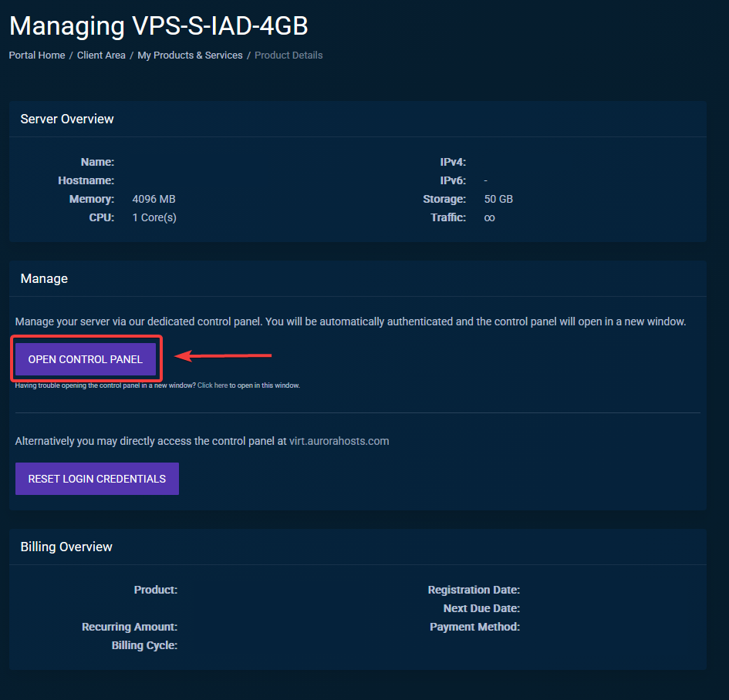Image resolution: width=729 pixels, height=700 pixels.
Task: Open the virt.aurorahosts.com link
Action: pyautogui.click(x=339, y=441)
